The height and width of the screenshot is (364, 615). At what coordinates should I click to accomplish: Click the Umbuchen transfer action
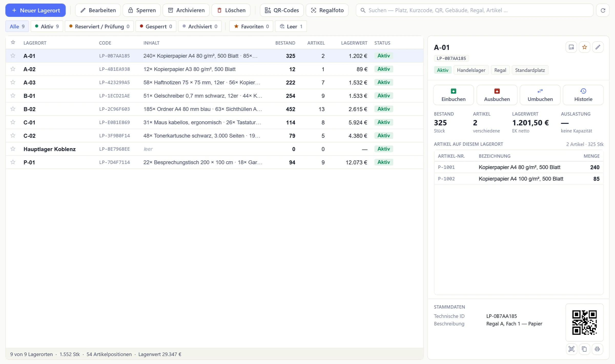tap(540, 95)
